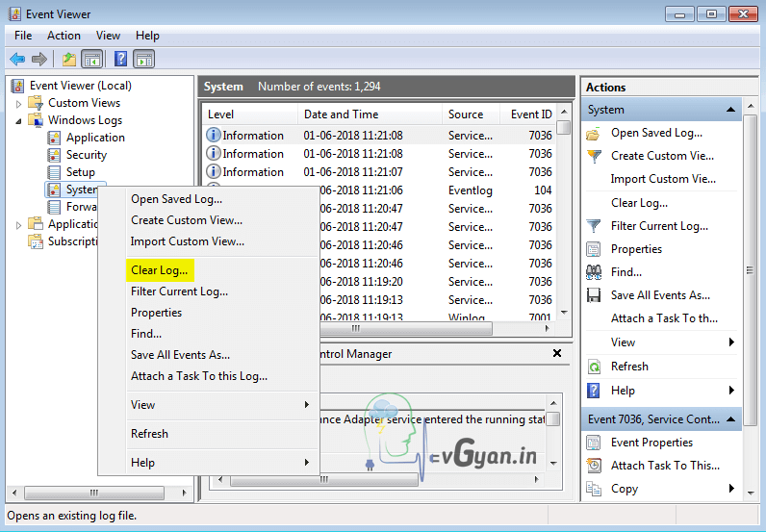Choose Import Custom View in context menu

click(188, 241)
